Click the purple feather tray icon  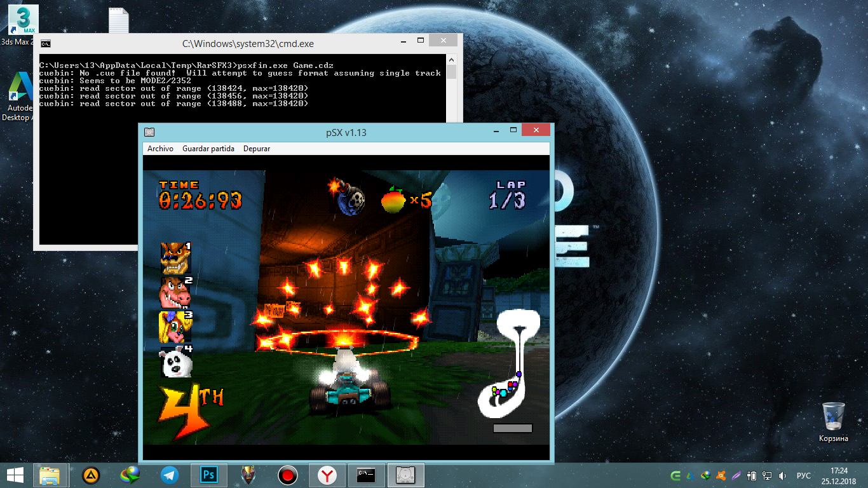click(736, 475)
